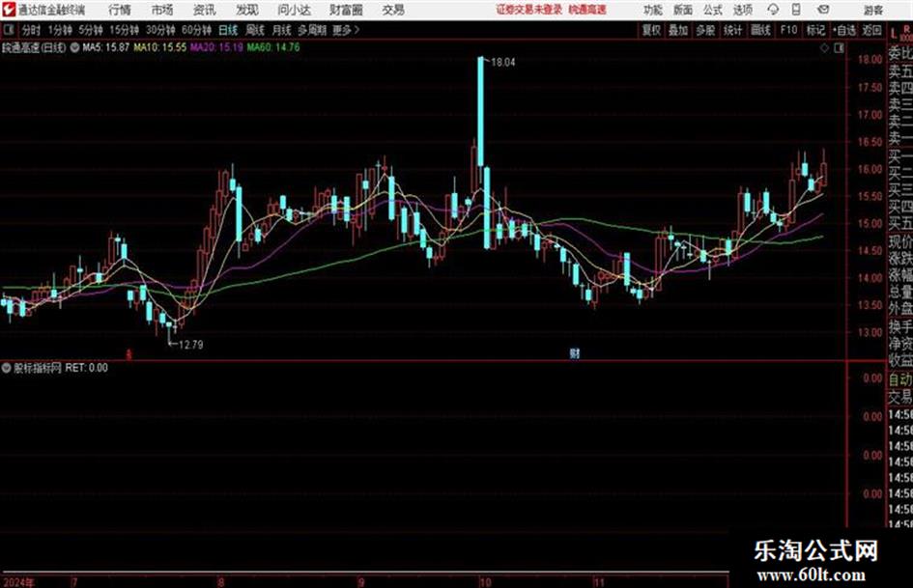The width and height of the screenshot is (913, 588).
Task: Click the RET: 0.00 indicator value
Action: [x=86, y=368]
